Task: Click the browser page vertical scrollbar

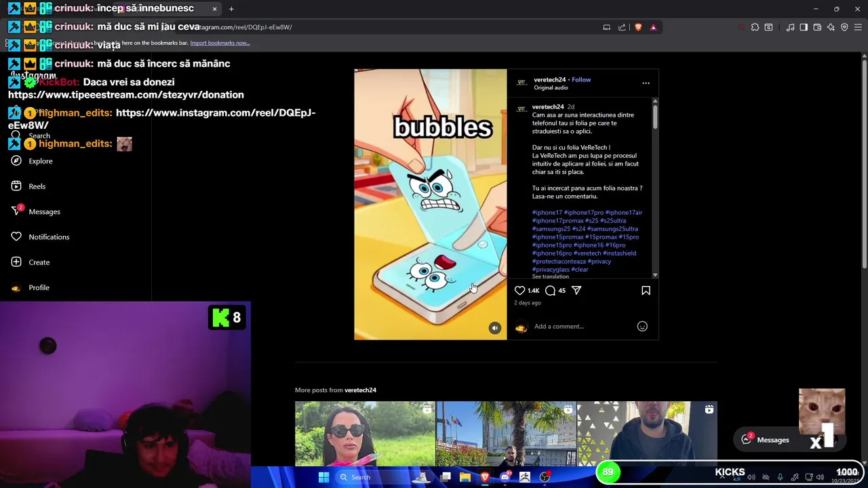Action: click(x=864, y=163)
